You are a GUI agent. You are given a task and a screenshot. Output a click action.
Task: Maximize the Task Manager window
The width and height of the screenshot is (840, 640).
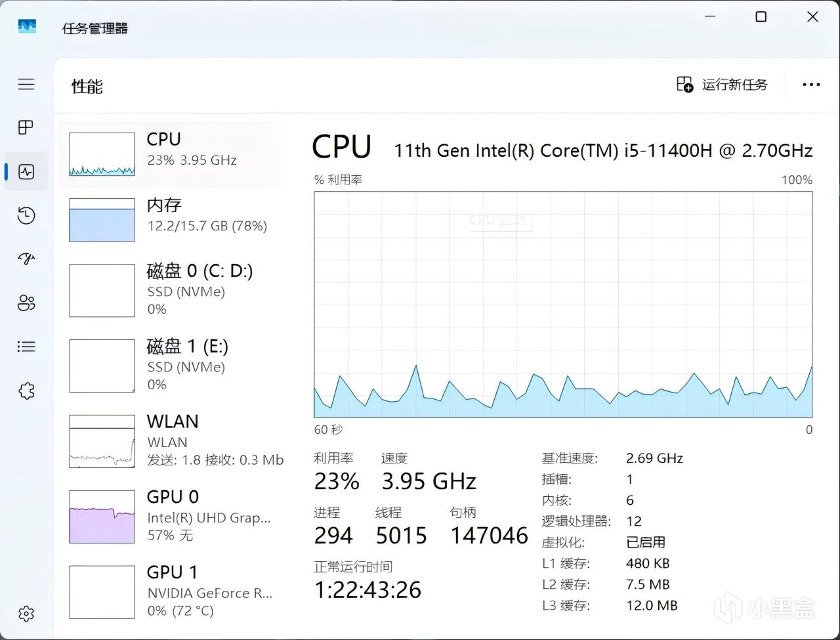pos(761,17)
